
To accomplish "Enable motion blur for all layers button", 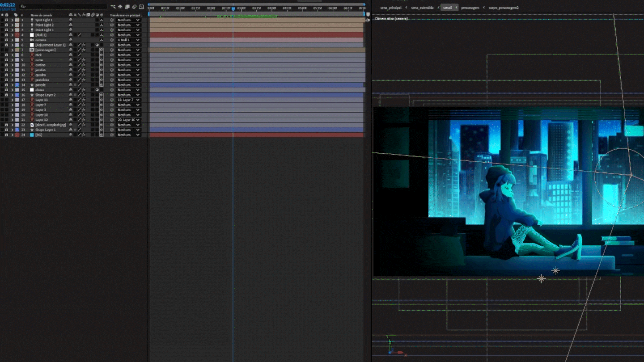I will click(134, 7).
